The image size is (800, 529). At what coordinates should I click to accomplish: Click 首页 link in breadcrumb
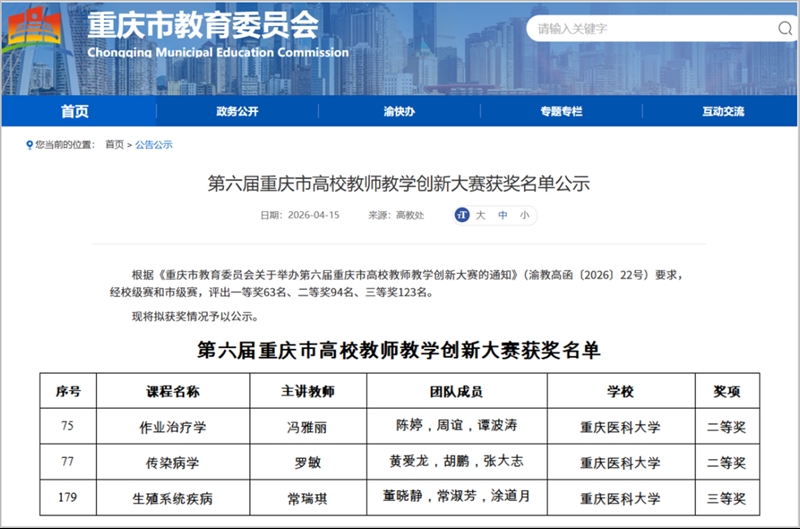tap(115, 145)
